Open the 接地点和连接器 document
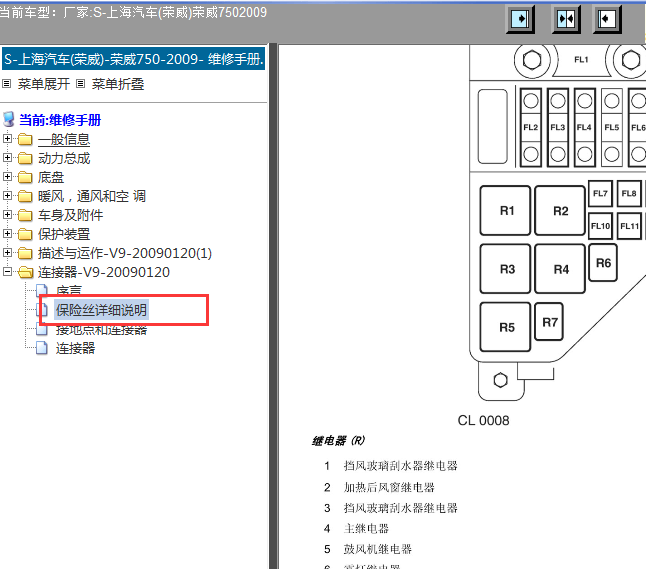The image size is (646, 569). pyautogui.click(x=101, y=330)
